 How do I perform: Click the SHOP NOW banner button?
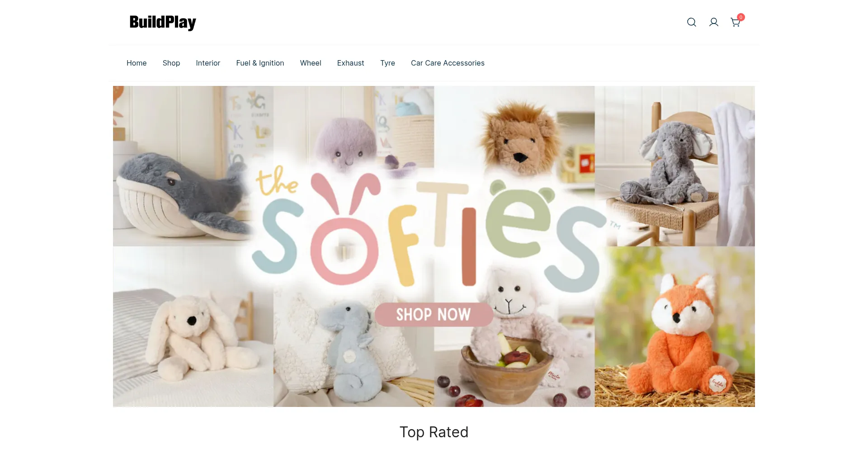coord(434,314)
